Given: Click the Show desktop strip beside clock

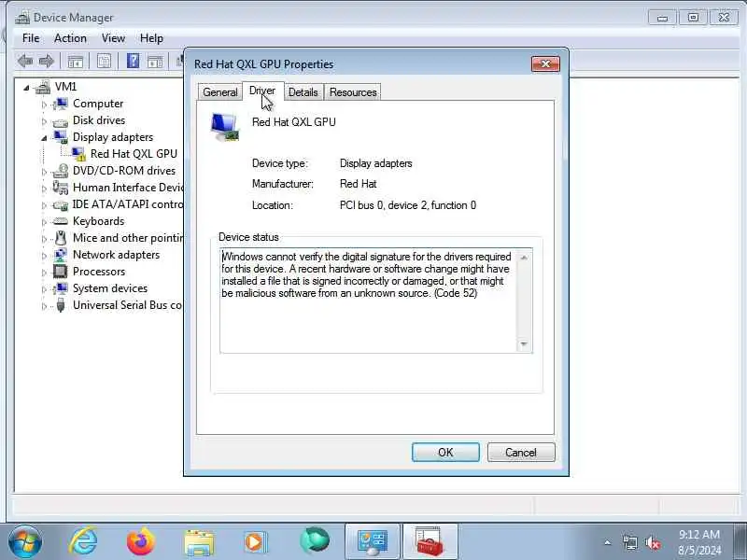Looking at the screenshot, I should [x=740, y=541].
